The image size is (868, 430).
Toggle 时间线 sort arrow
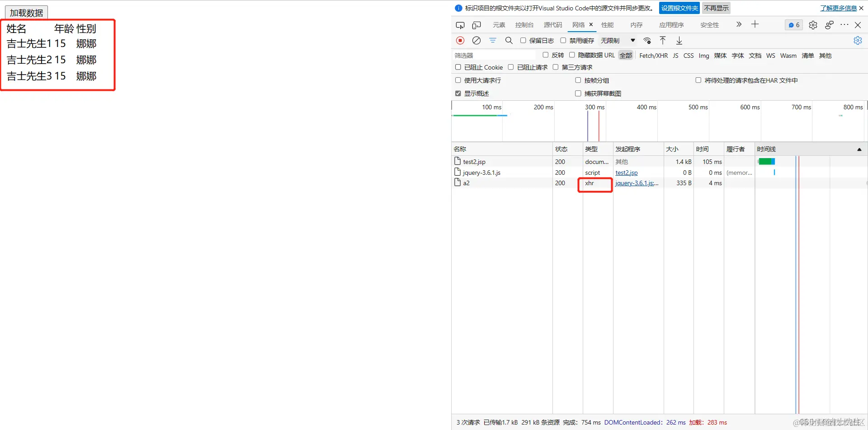pyautogui.click(x=859, y=150)
